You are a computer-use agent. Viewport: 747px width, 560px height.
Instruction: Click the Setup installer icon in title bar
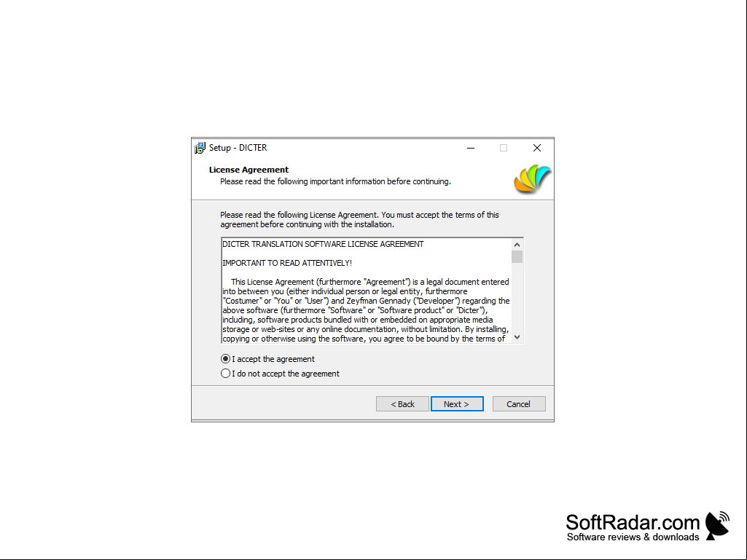click(x=200, y=148)
